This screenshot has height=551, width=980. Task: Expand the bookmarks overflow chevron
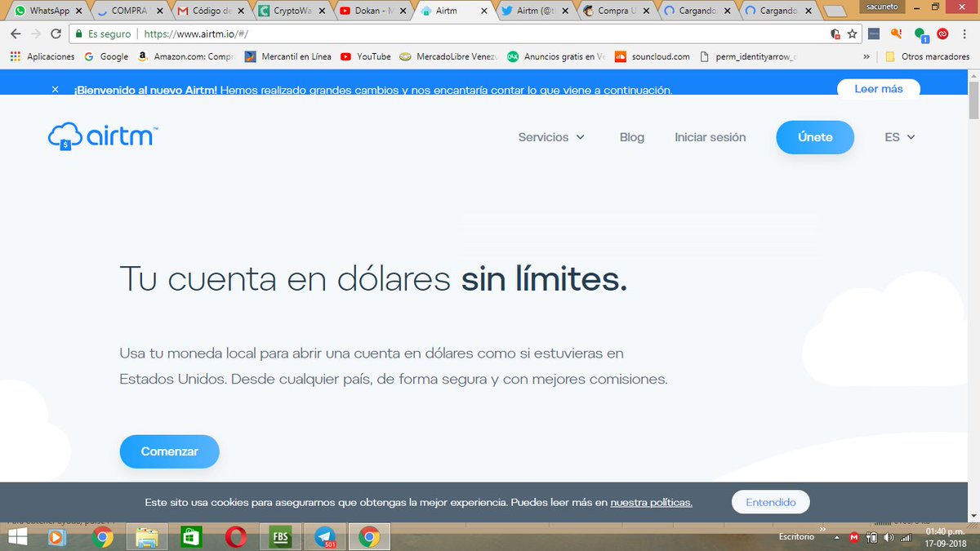[x=866, y=57]
